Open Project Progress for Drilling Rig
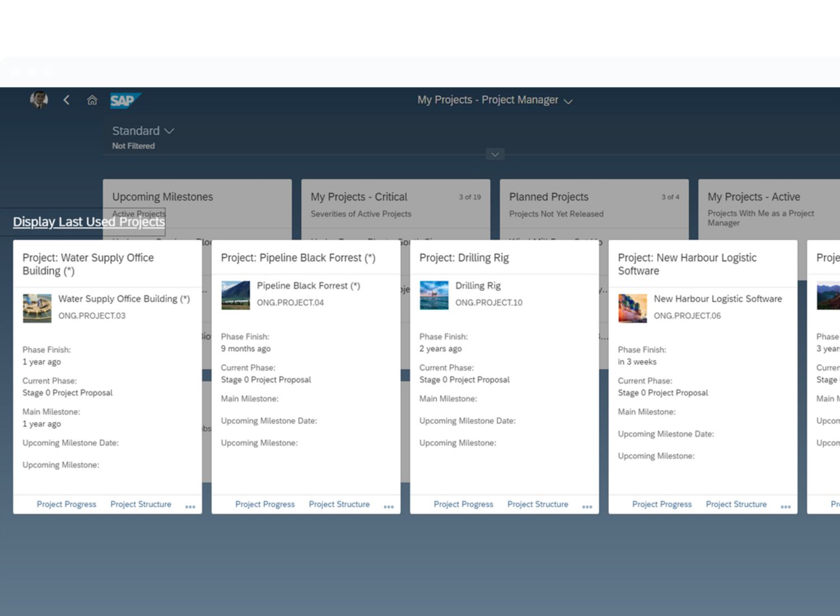The image size is (840, 616). pyautogui.click(x=463, y=504)
